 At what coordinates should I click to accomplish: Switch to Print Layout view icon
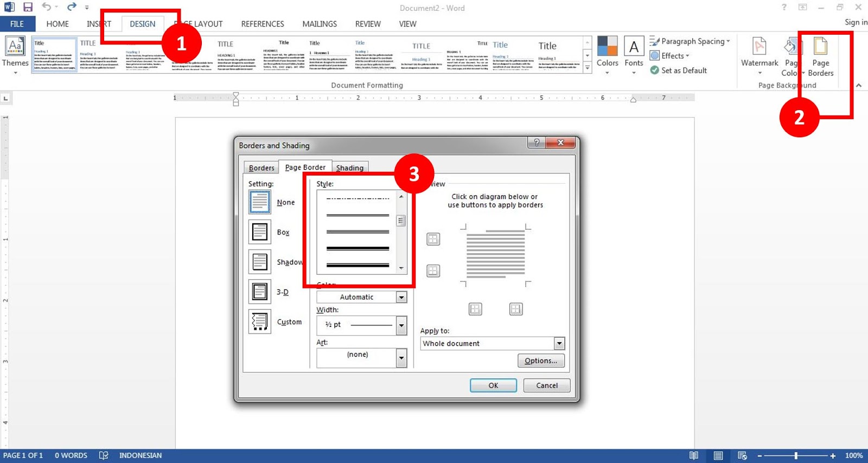coord(718,455)
